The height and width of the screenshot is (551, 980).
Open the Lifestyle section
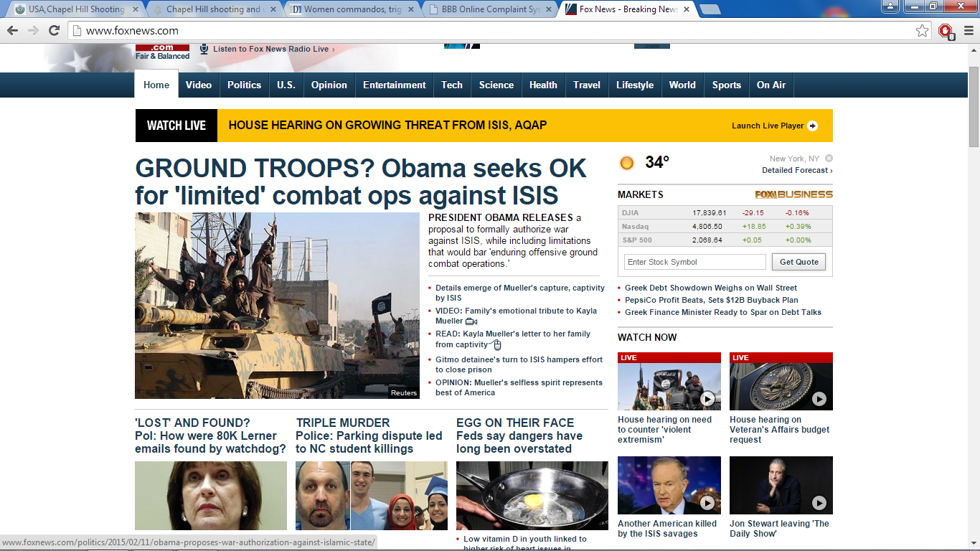635,85
